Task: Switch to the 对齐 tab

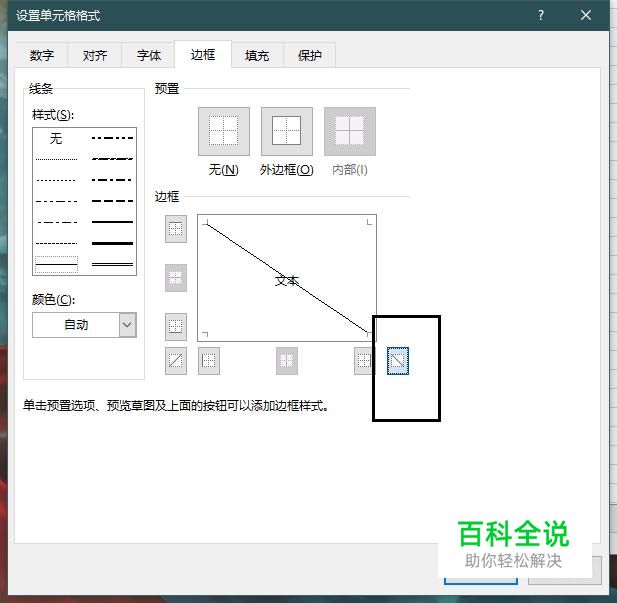Action: coord(94,55)
